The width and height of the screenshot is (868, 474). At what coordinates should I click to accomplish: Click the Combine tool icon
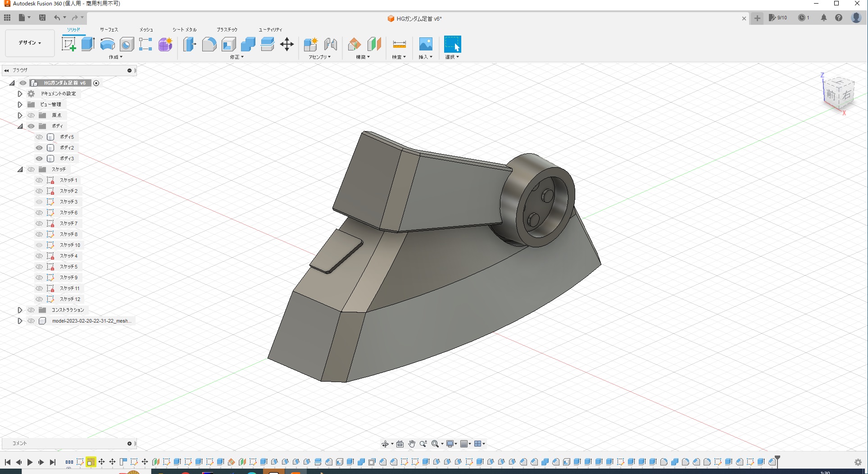(248, 44)
